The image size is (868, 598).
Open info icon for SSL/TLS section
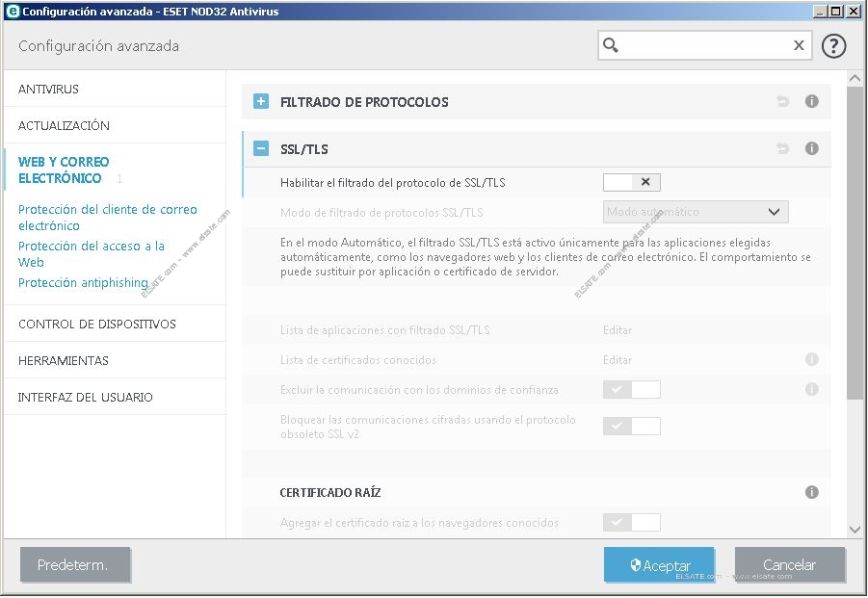811,148
